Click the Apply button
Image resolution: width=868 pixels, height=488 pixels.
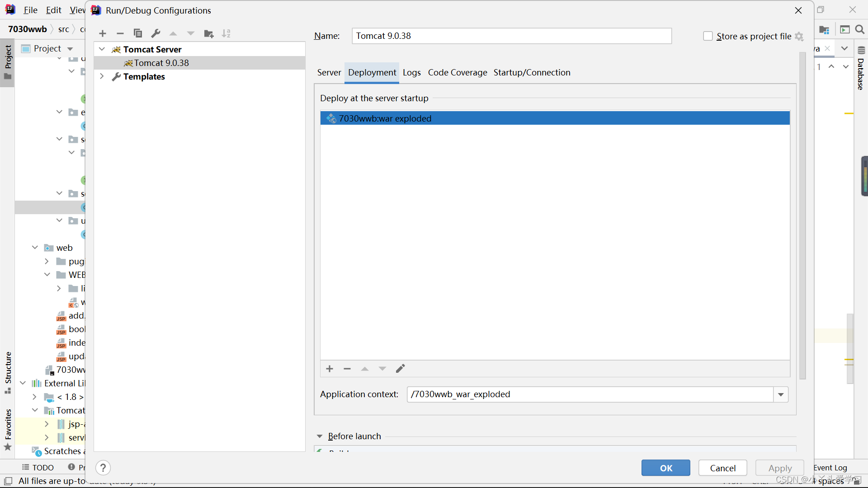coord(780,468)
